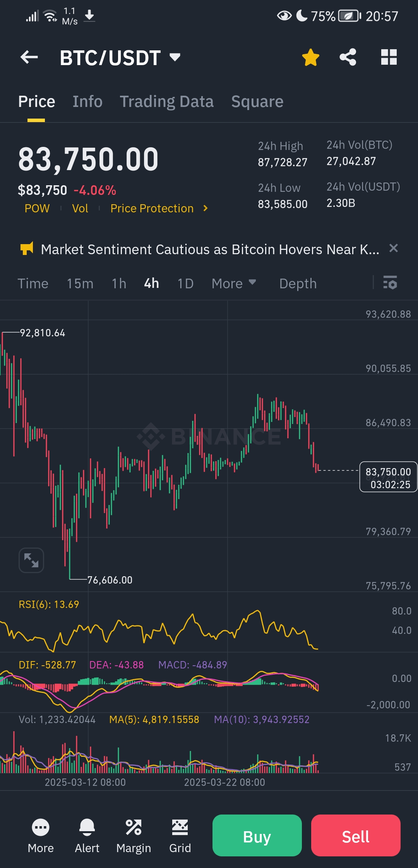Open the Grid trading icon
Image resolution: width=418 pixels, height=868 pixels.
click(180, 828)
